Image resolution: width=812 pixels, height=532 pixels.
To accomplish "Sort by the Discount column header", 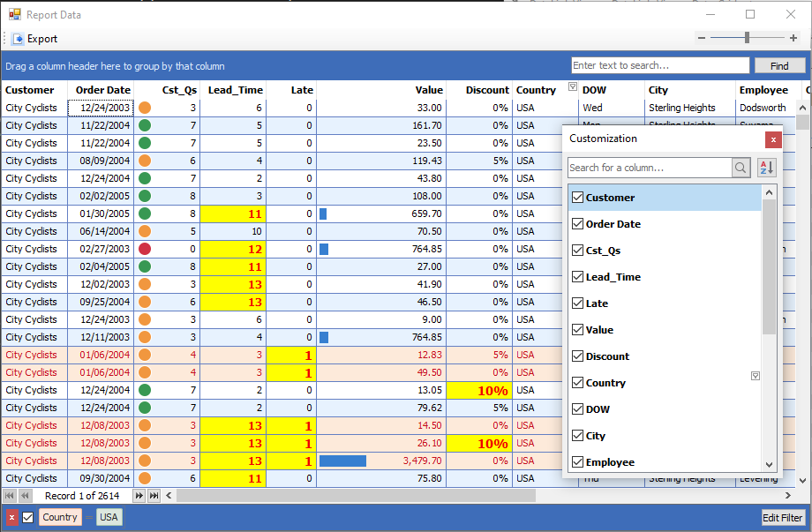I will point(479,89).
